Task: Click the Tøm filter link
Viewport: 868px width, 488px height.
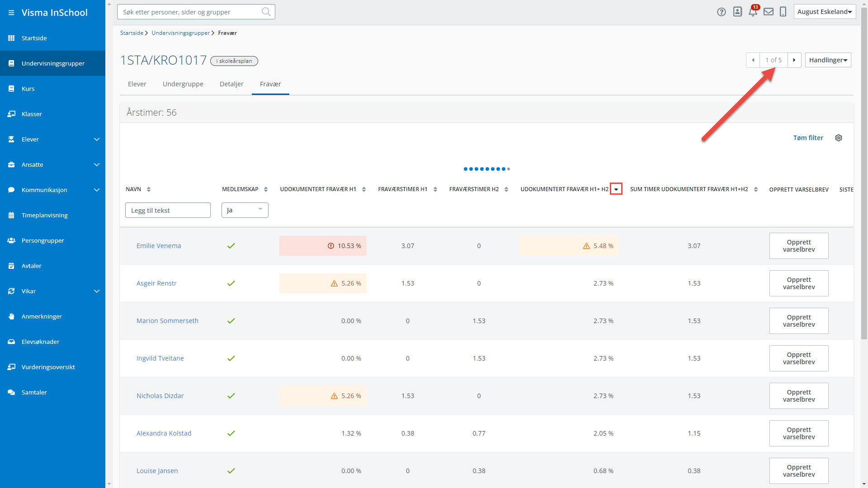Action: (x=808, y=138)
